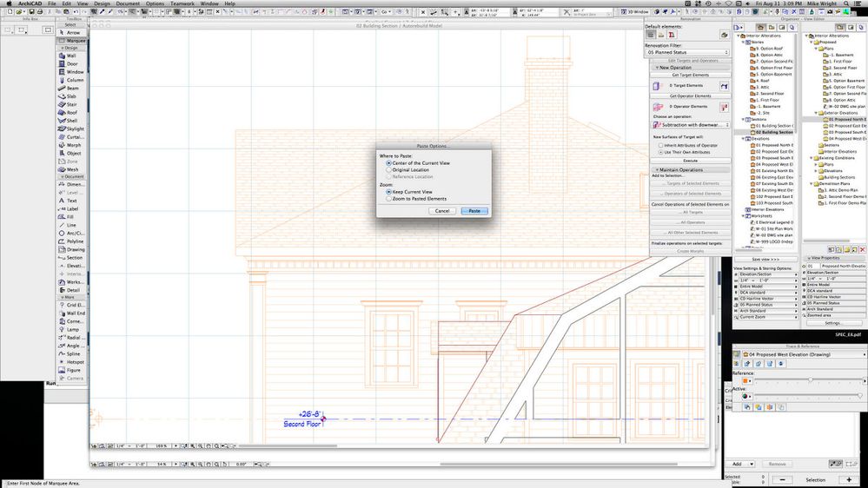Open the File menu

point(51,3)
